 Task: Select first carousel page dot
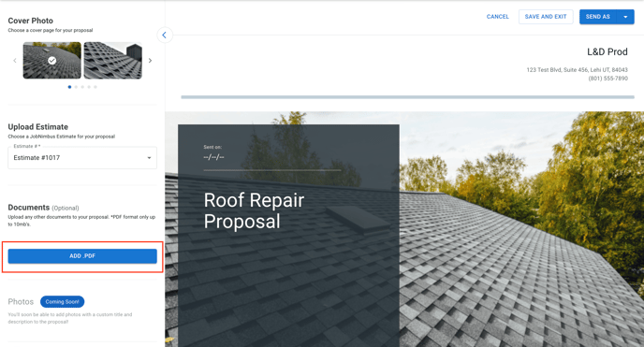coord(69,87)
